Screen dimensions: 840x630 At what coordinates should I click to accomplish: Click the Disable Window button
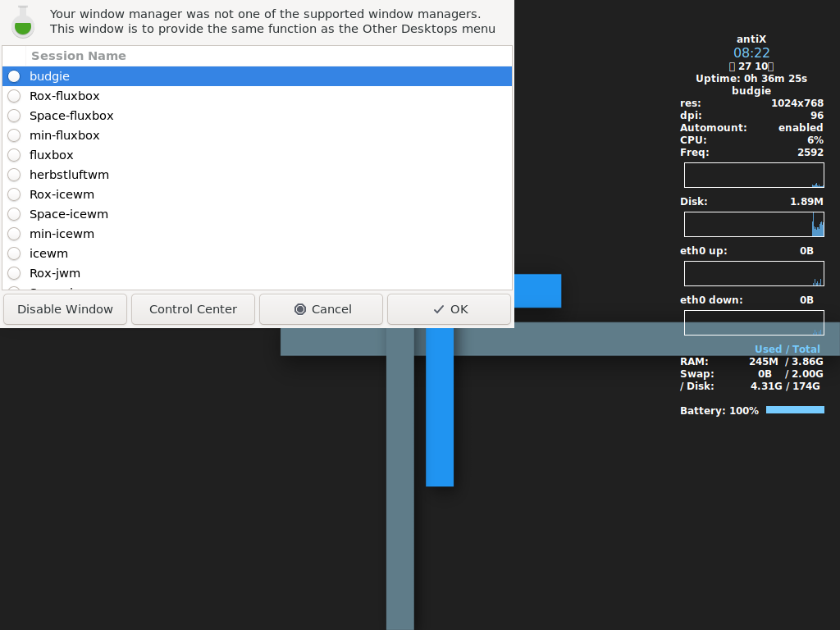point(66,309)
